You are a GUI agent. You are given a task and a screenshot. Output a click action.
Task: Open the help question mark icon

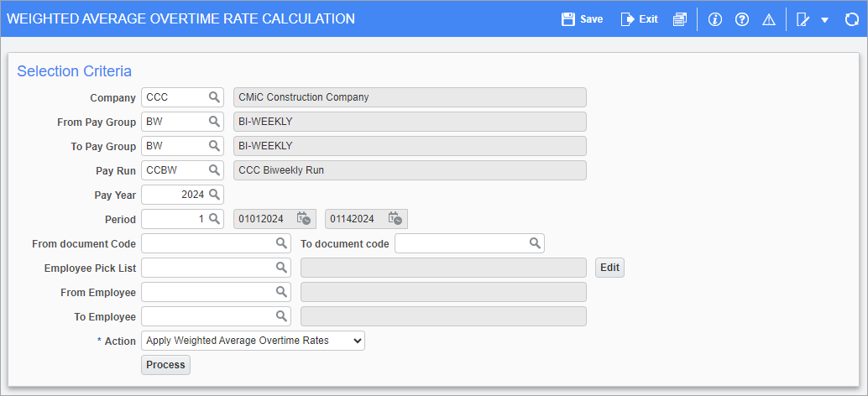point(742,19)
